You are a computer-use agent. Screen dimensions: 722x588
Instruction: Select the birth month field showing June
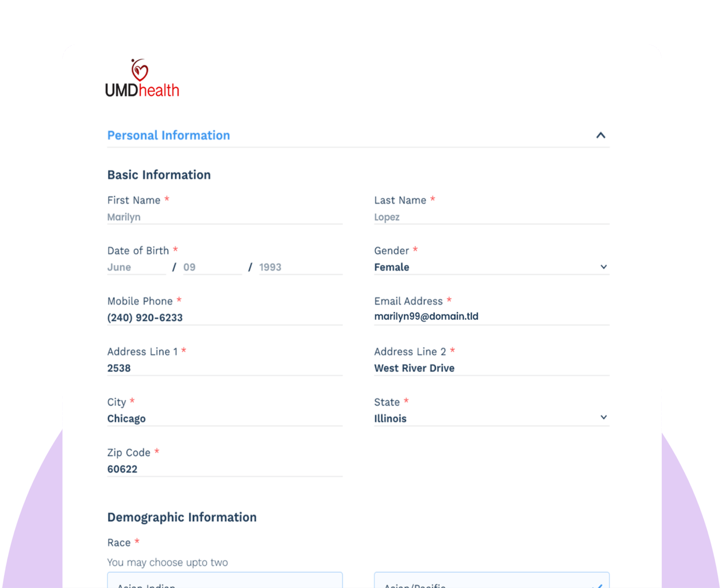(x=136, y=267)
